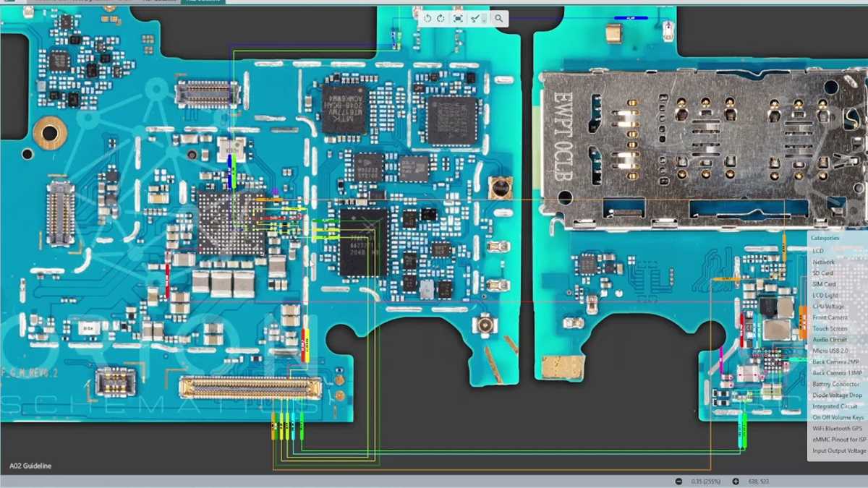
Task: Rotate the board view counterclockwise
Action: tap(428, 18)
